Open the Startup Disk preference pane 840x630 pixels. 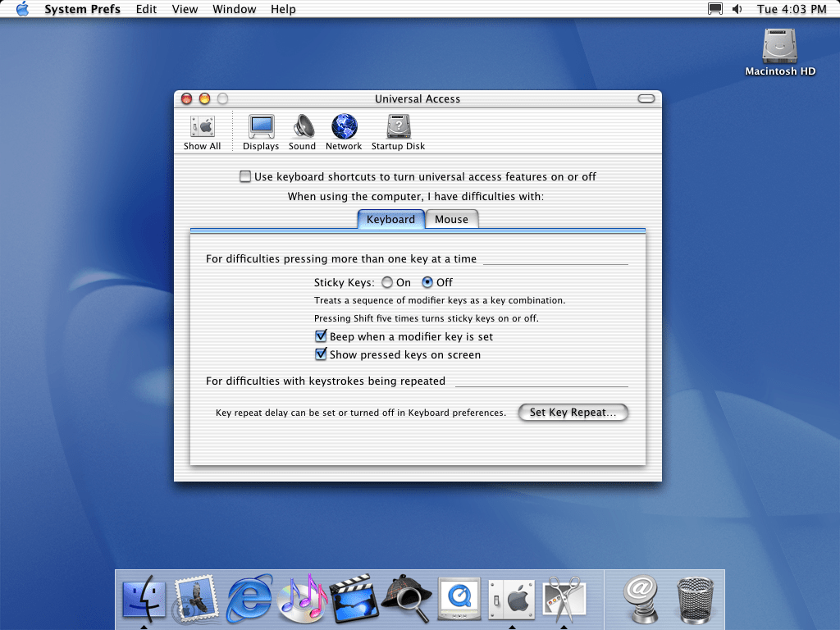click(x=398, y=132)
